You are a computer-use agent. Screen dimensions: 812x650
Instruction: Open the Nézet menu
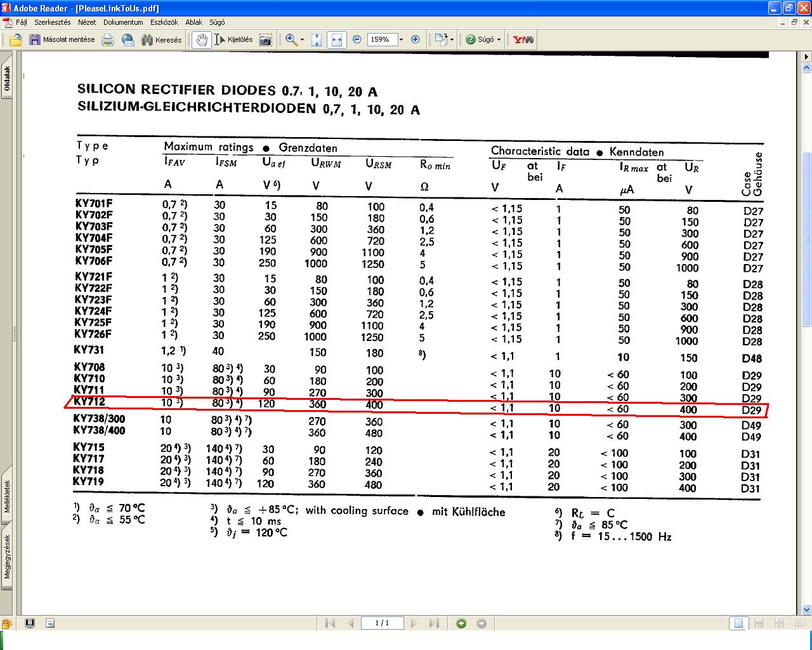(x=87, y=22)
